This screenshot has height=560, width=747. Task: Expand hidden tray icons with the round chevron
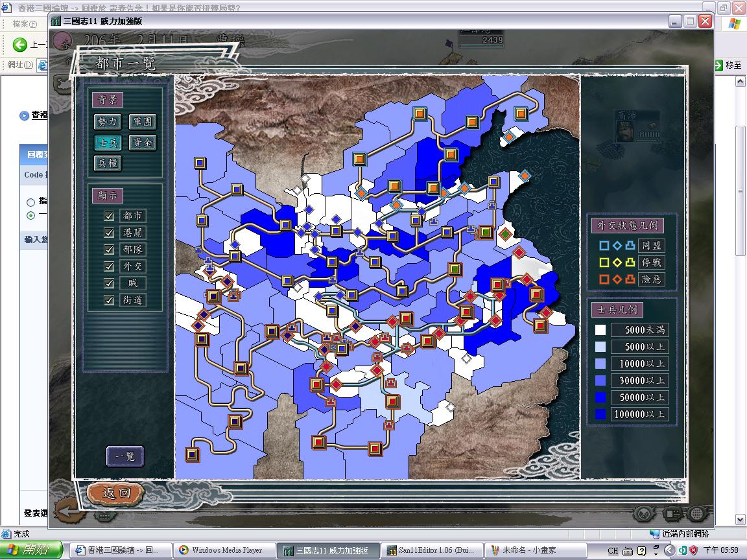click(669, 551)
